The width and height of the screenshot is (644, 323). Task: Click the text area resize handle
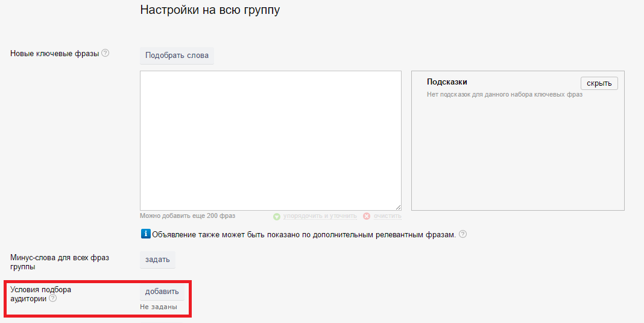tap(398, 207)
